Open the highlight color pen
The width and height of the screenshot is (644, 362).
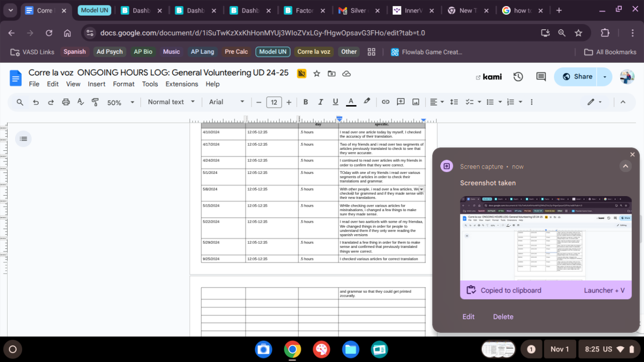click(367, 102)
